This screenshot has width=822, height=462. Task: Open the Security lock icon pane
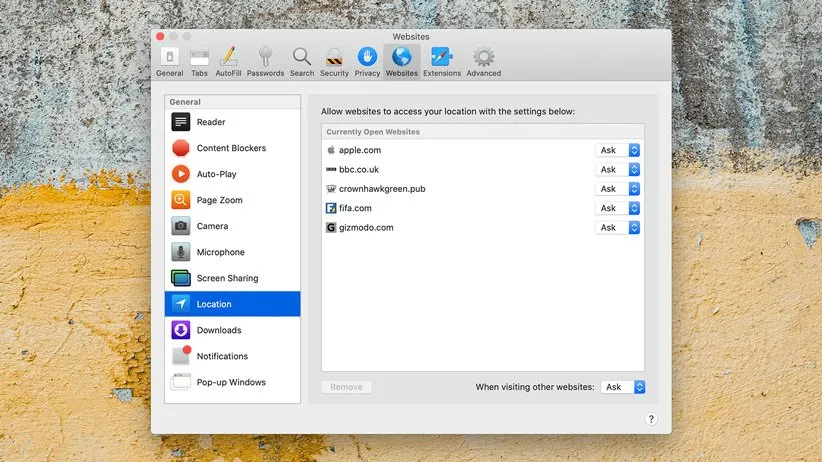(x=334, y=60)
